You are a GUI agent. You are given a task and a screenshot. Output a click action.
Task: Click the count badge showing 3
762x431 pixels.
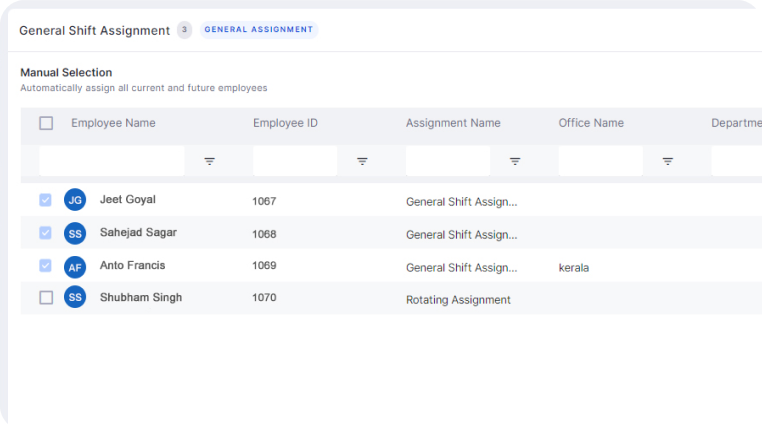click(184, 30)
